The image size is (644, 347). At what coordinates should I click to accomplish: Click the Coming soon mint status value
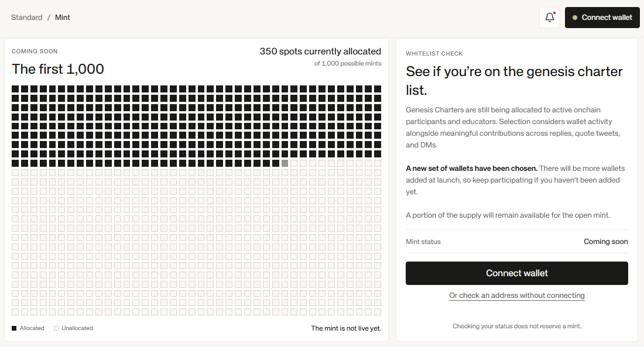606,242
